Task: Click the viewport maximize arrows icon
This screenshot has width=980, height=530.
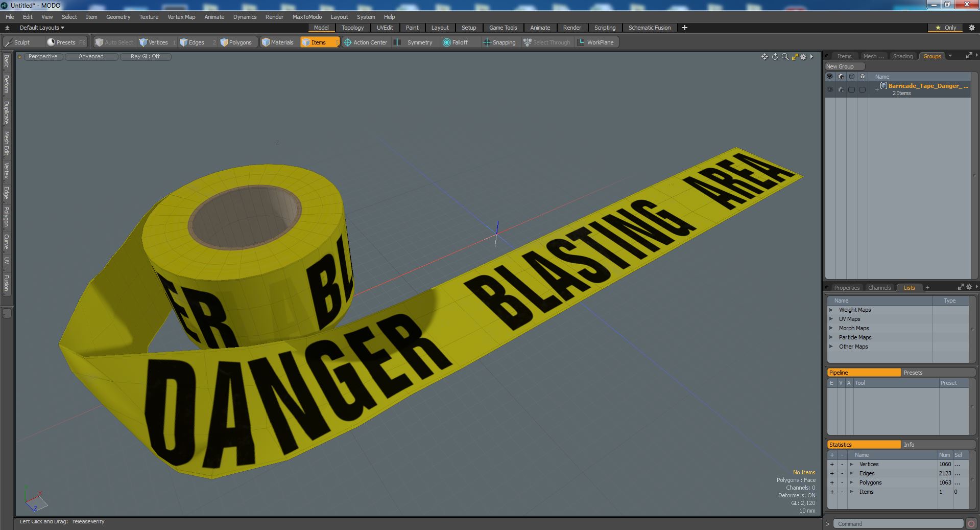Action: [795, 57]
